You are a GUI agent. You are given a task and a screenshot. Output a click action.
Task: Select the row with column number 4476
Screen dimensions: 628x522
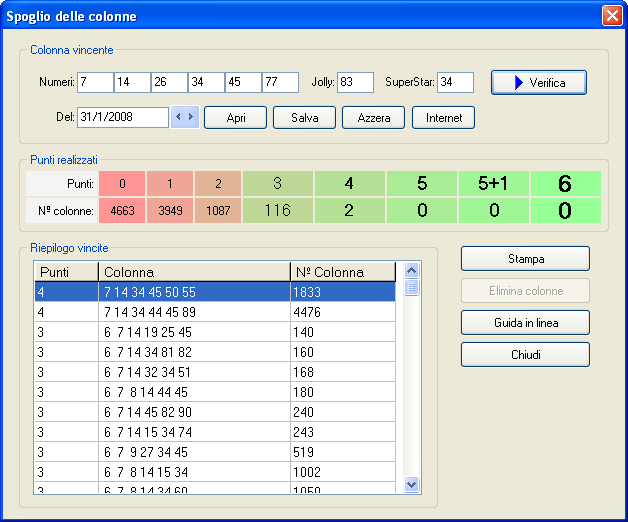point(215,311)
